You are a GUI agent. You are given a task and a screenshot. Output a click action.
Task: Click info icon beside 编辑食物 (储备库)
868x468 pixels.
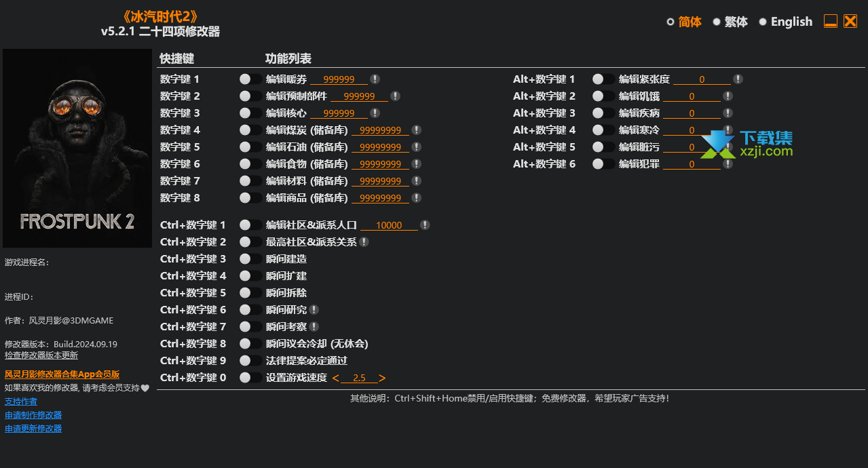point(416,164)
